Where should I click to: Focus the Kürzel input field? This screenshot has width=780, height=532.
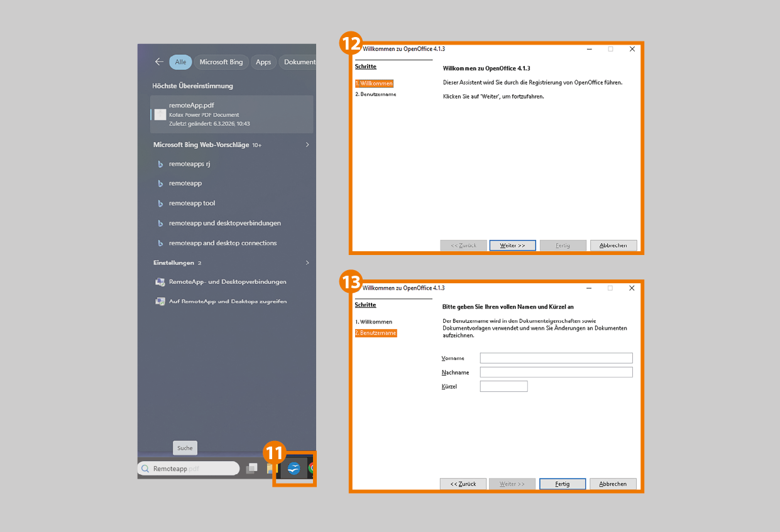(x=504, y=386)
